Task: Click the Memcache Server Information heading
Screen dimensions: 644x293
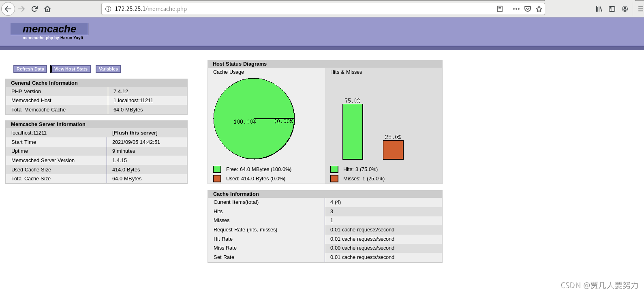Action: tap(48, 124)
